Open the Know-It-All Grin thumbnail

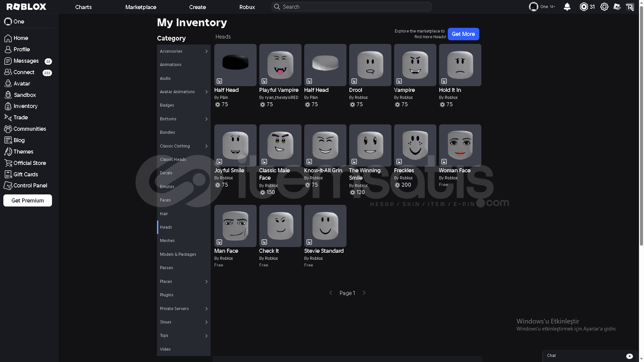(x=325, y=145)
